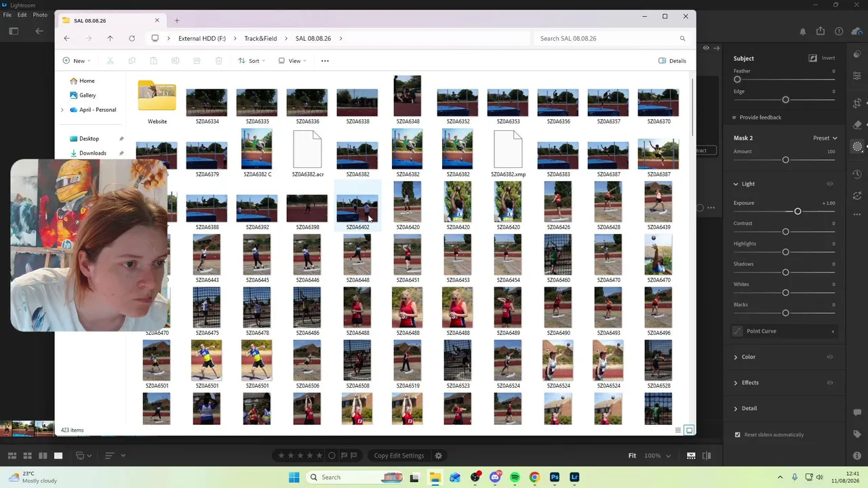This screenshot has width=868, height=488.
Task: Toggle the Invert subject mask option
Action: (821, 58)
